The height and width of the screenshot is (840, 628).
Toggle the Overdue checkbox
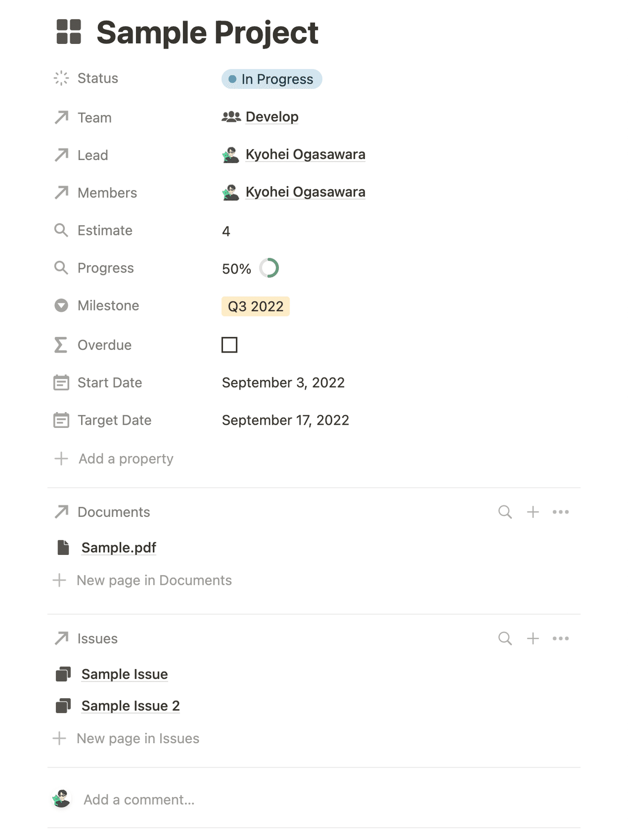(229, 345)
